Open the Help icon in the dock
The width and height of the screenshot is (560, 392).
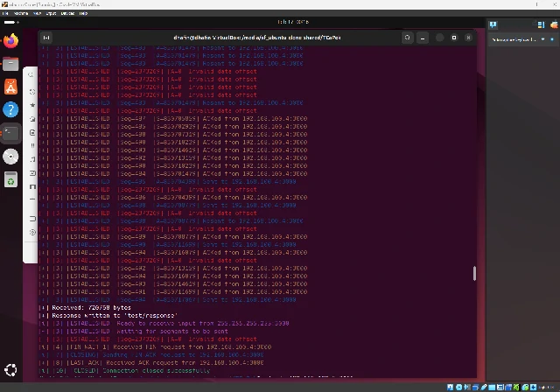click(10, 109)
